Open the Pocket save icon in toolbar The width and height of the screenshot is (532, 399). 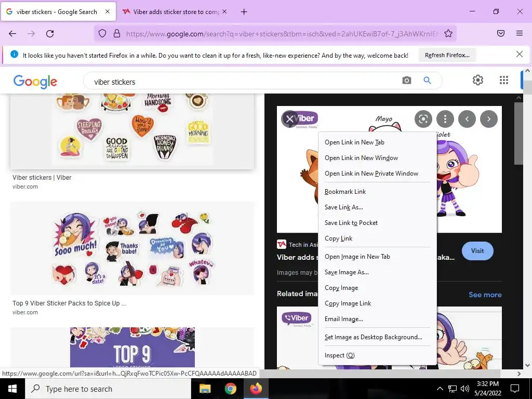(x=501, y=33)
